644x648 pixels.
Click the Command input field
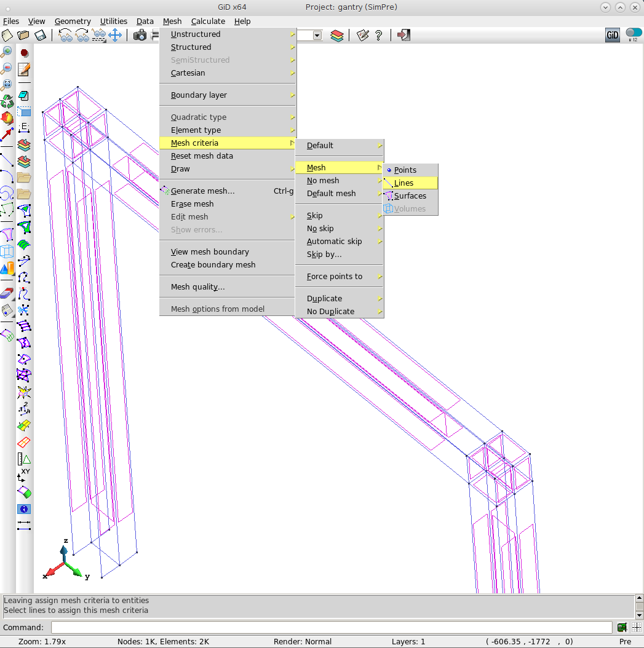[331, 627]
